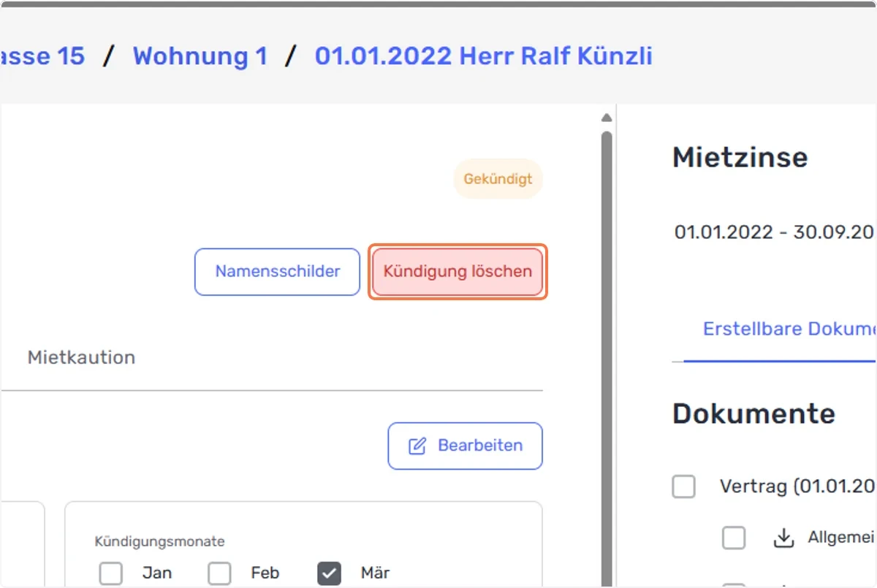The height and width of the screenshot is (588, 877).
Task: Click the Kündigungsmonate label
Action: pyautogui.click(x=159, y=541)
